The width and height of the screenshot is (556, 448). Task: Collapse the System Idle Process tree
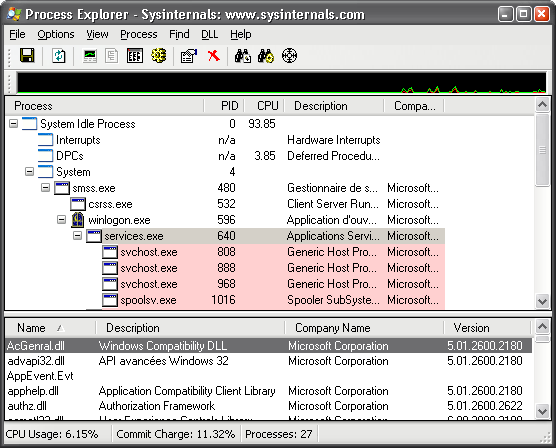pyautogui.click(x=13, y=124)
